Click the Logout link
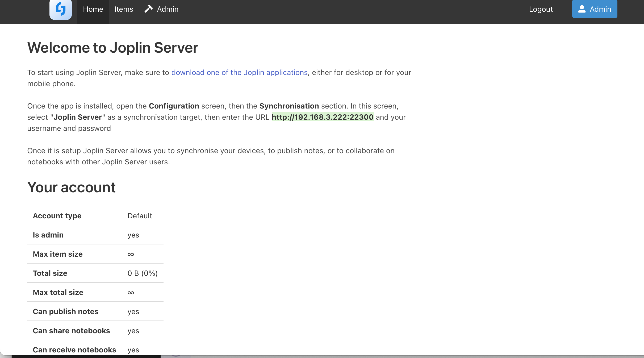 pyautogui.click(x=541, y=9)
